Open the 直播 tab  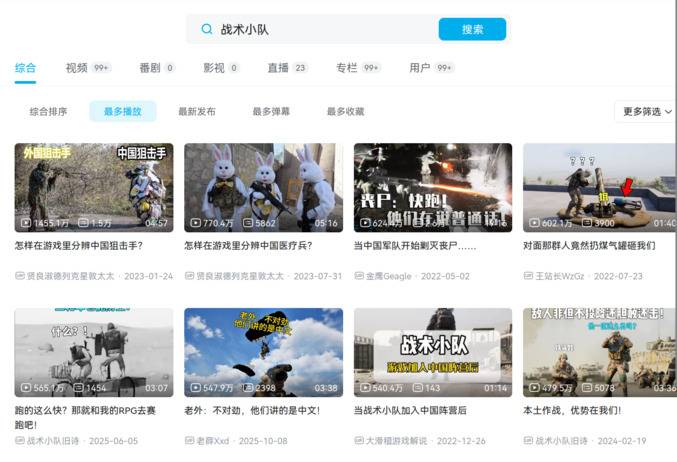click(288, 68)
